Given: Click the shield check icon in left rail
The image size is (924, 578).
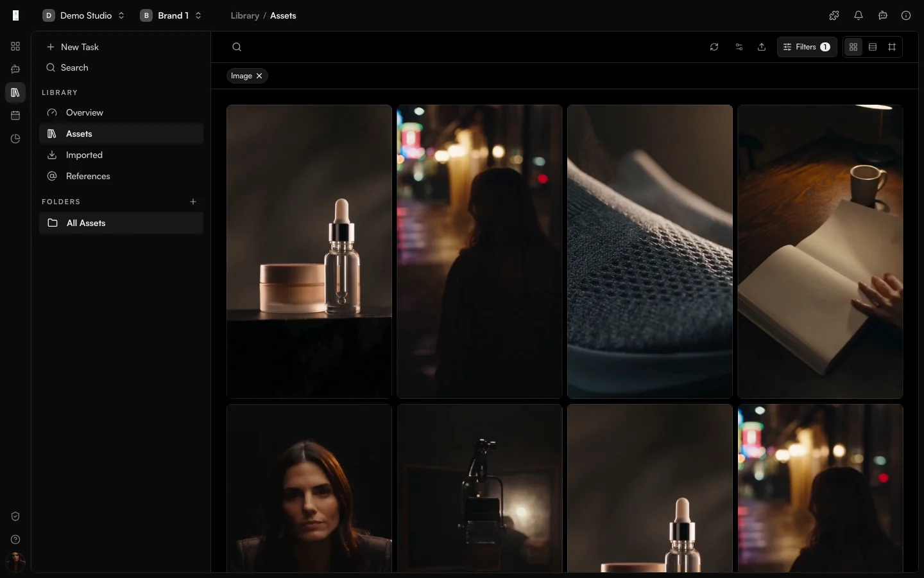Looking at the screenshot, I should [15, 516].
